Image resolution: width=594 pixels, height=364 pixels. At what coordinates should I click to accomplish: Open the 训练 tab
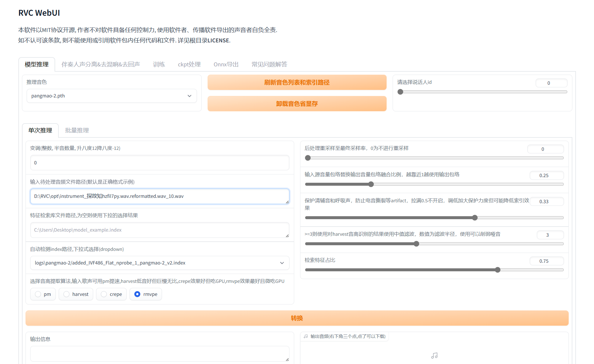[159, 64]
